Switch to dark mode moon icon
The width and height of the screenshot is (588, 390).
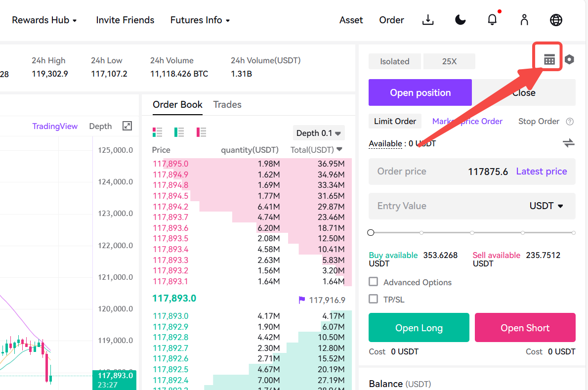460,20
